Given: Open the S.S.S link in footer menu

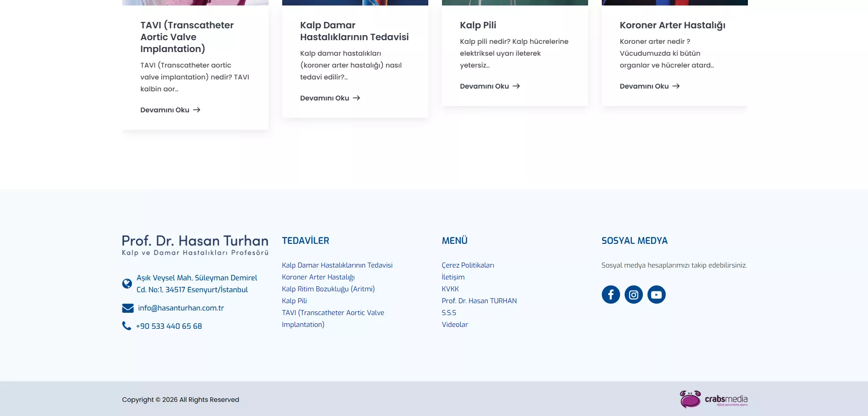Looking at the screenshot, I should coord(449,313).
